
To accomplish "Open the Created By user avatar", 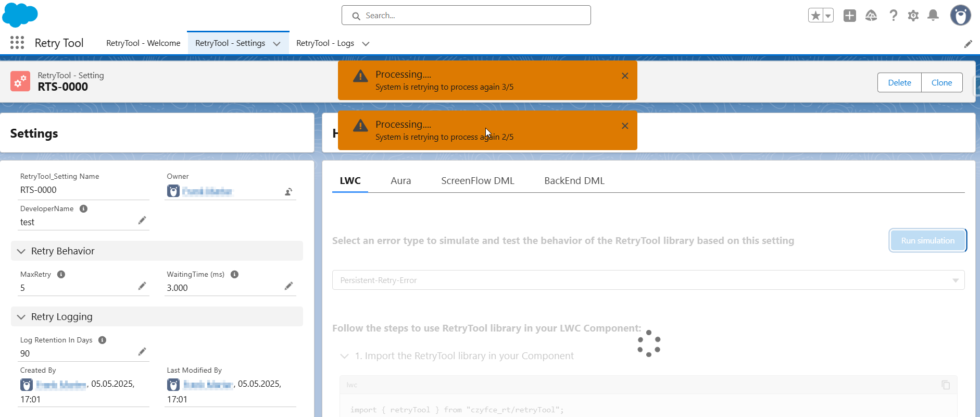I will pos(27,385).
